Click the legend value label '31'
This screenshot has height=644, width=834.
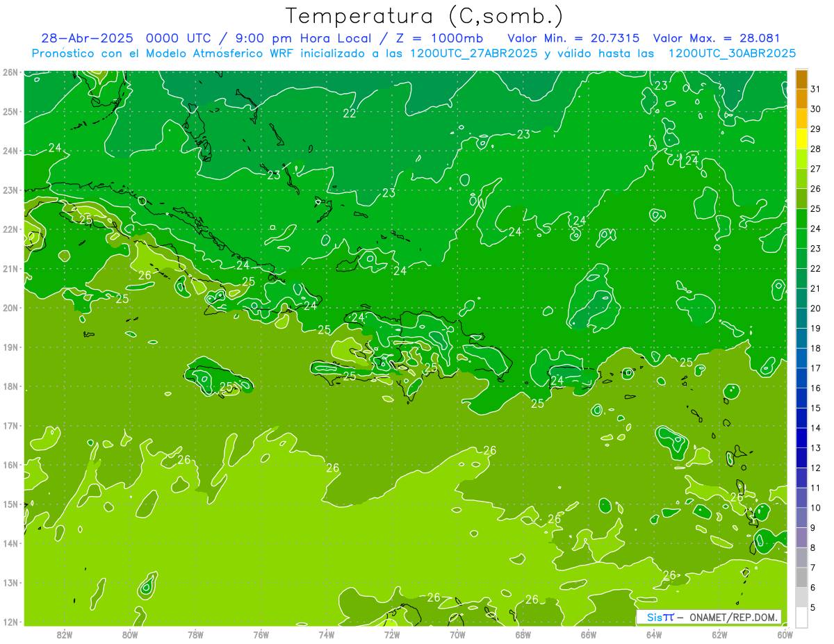coord(815,88)
